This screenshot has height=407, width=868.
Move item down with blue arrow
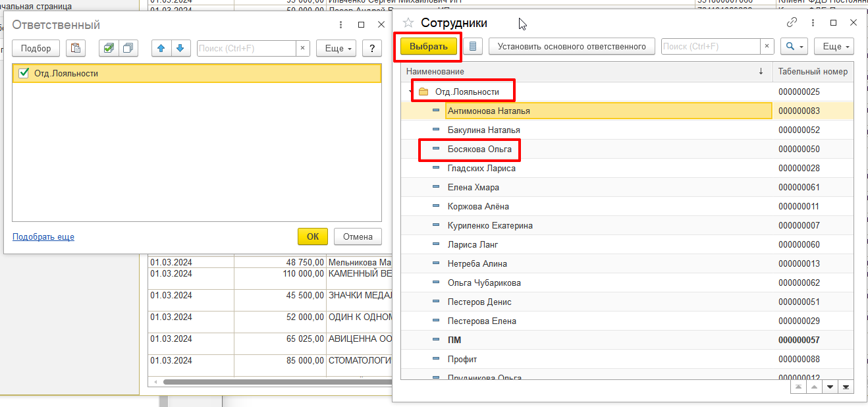pyautogui.click(x=181, y=48)
